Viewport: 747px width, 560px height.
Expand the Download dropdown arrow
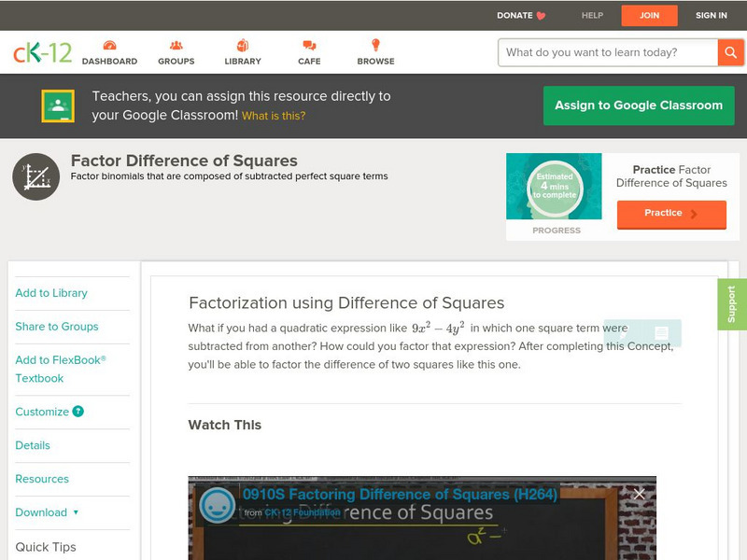76,512
